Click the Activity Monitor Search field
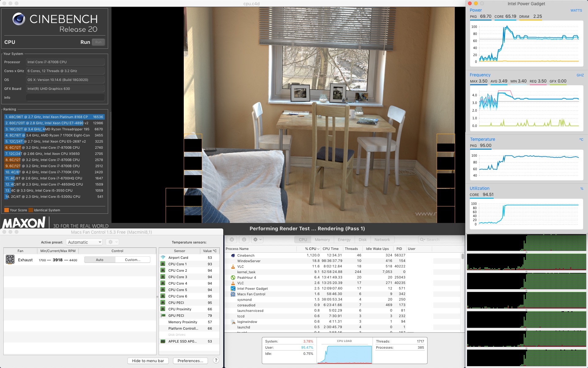588x368 pixels. 440,240
